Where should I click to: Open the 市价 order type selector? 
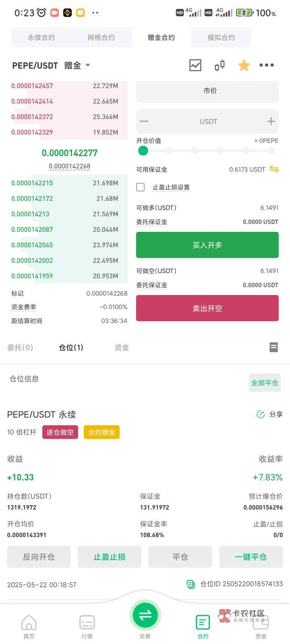pos(207,91)
